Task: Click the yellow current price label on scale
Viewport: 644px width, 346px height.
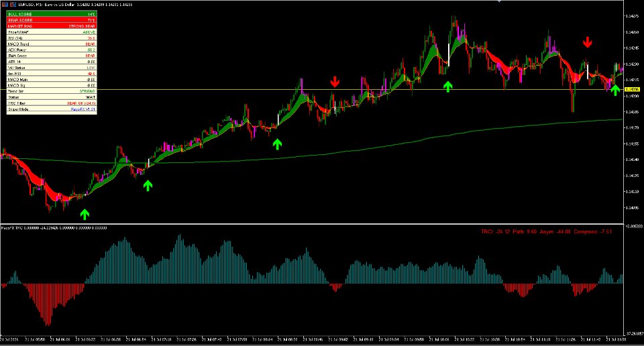Action: pyautogui.click(x=632, y=89)
